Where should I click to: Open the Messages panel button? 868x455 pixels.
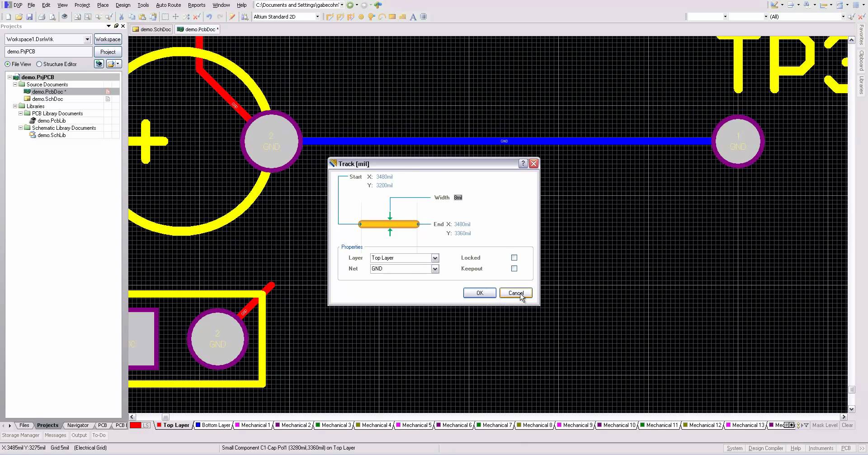55,436
